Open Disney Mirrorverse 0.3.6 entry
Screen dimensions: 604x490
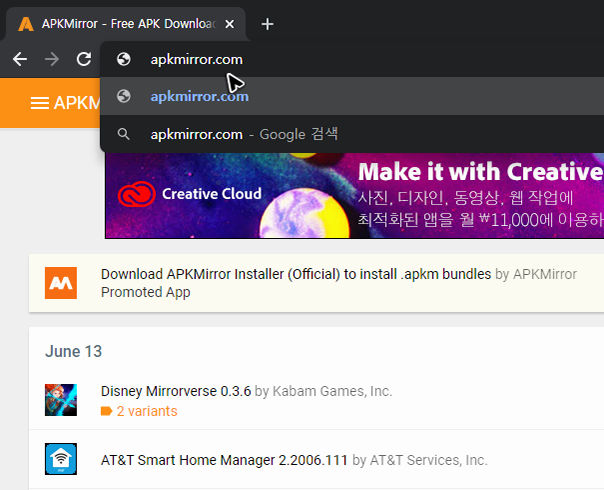click(176, 391)
